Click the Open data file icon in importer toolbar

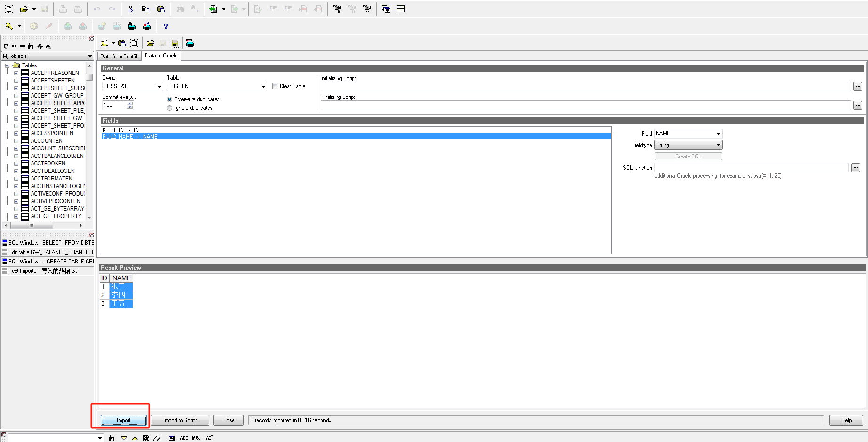point(104,43)
